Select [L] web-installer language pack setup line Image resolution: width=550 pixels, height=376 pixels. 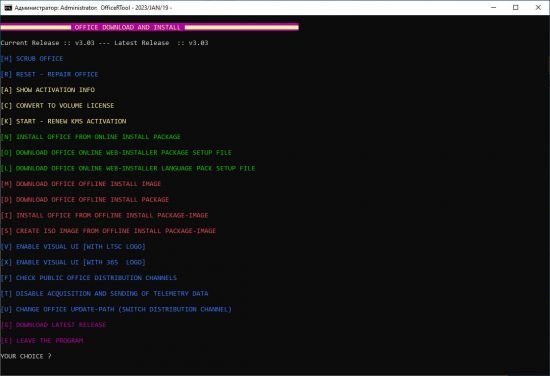tap(128, 168)
